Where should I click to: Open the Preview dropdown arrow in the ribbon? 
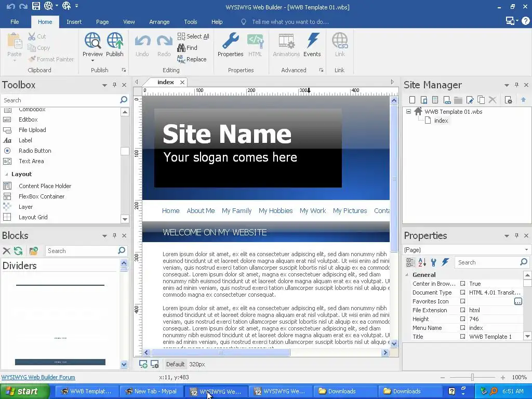click(92, 61)
